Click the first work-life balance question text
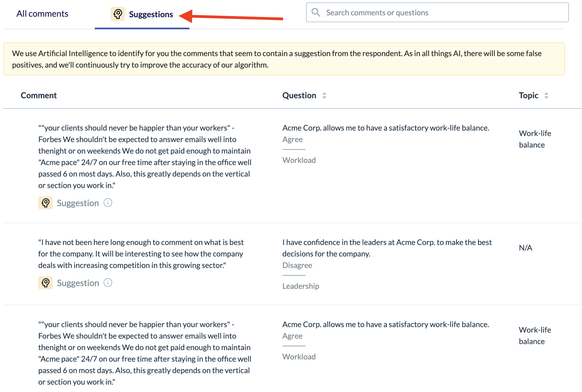This screenshot has height=392, width=582. click(386, 128)
